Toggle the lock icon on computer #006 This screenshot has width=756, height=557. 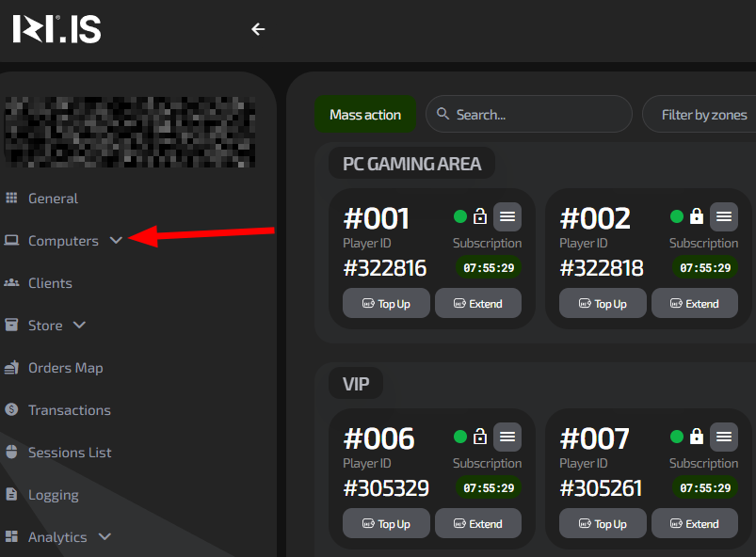[480, 437]
